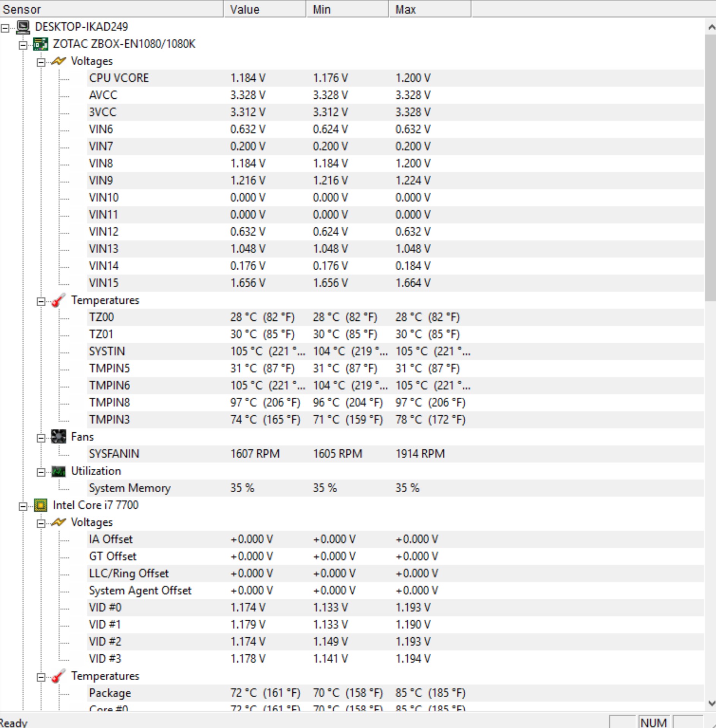716x728 pixels.
Task: Click the Sensor column header
Action: tap(112, 9)
